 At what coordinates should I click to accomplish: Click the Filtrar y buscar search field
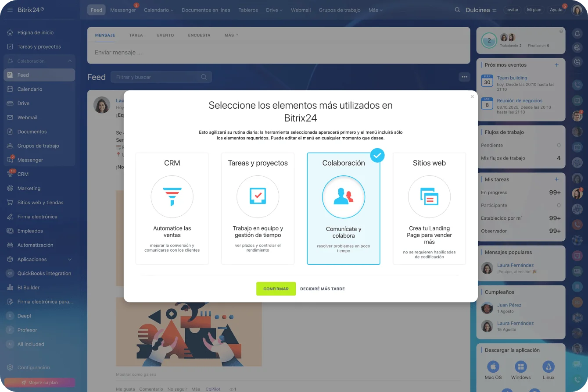pos(156,77)
